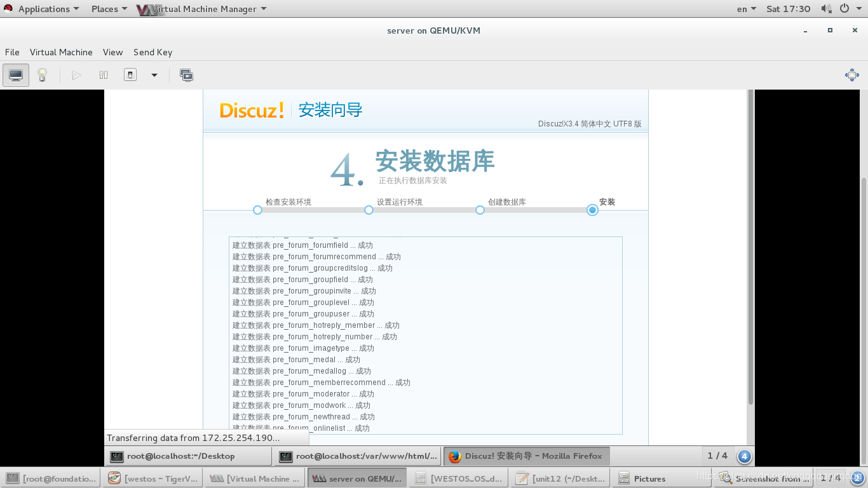Click log line pre_forum_forumrecommend
This screenshot has width=868, height=488.
click(316, 257)
